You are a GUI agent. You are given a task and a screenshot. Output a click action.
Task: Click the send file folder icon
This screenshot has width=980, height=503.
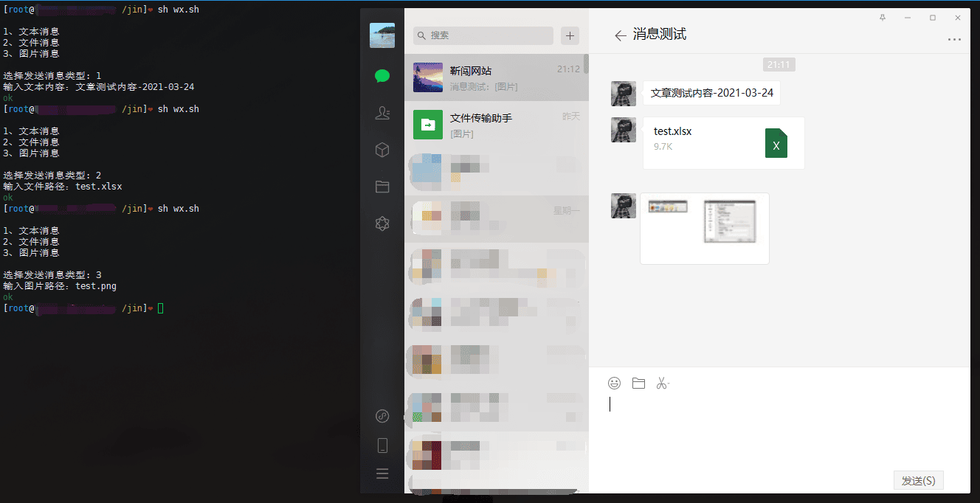[638, 383]
